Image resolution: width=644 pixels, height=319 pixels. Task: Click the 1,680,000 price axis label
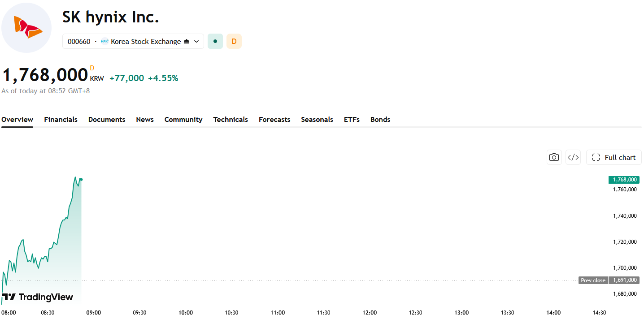click(x=625, y=294)
